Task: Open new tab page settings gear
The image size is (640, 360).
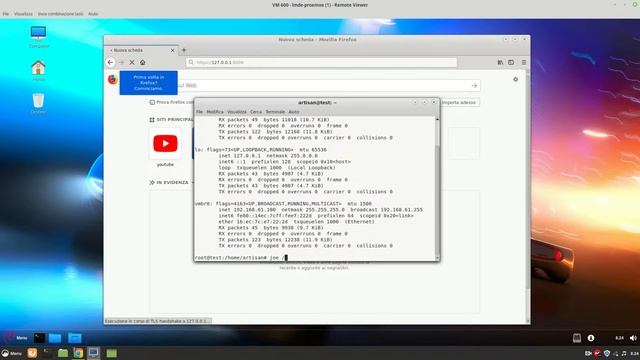Action: [x=516, y=80]
